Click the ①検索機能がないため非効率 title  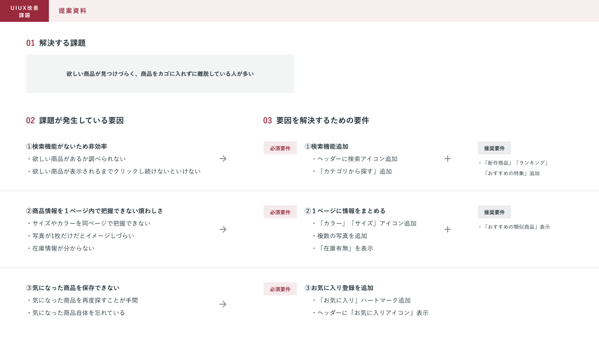pyautogui.click(x=67, y=147)
